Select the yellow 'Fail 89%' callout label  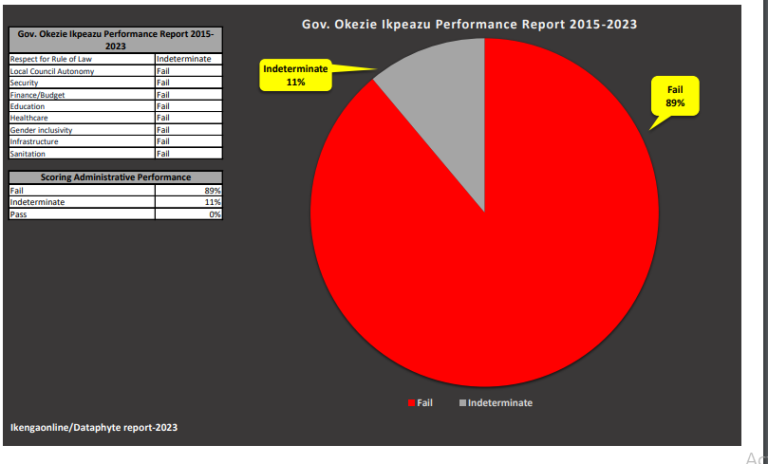pyautogui.click(x=675, y=97)
